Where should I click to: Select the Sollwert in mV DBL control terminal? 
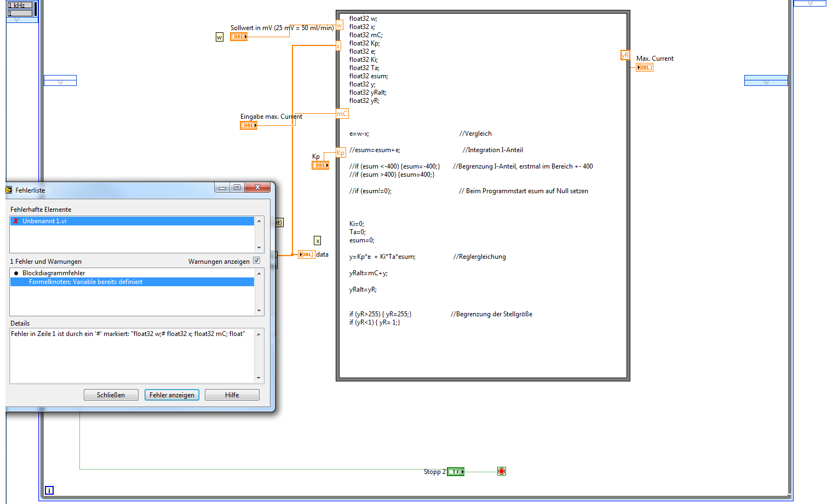pos(239,37)
